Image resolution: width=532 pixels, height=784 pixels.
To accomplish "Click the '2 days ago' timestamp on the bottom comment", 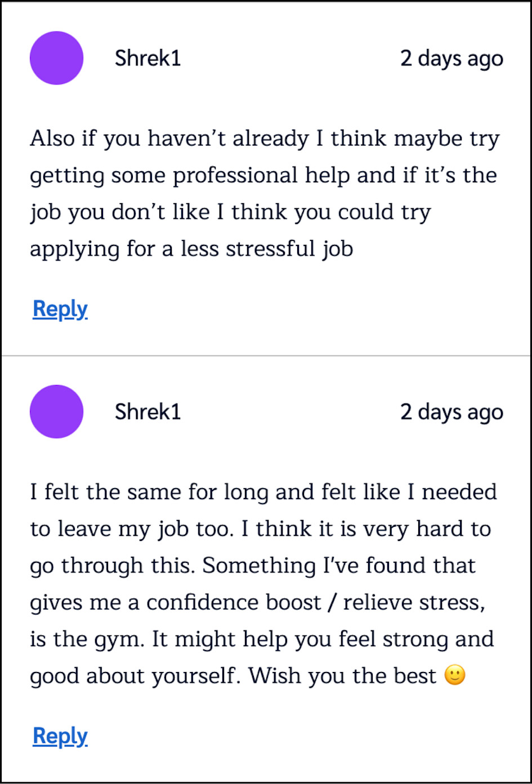I will (x=452, y=411).
